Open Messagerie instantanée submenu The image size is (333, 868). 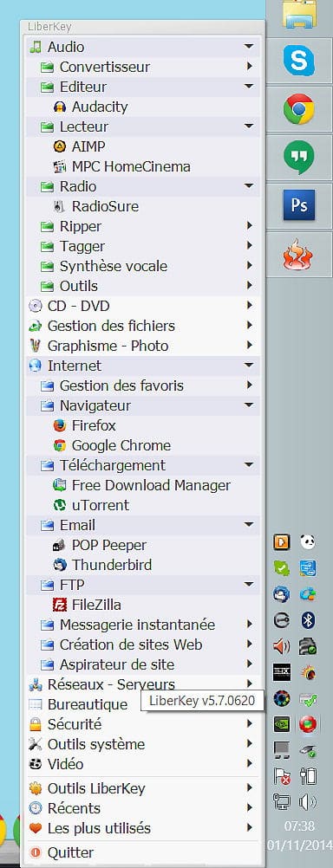pyautogui.click(x=142, y=625)
